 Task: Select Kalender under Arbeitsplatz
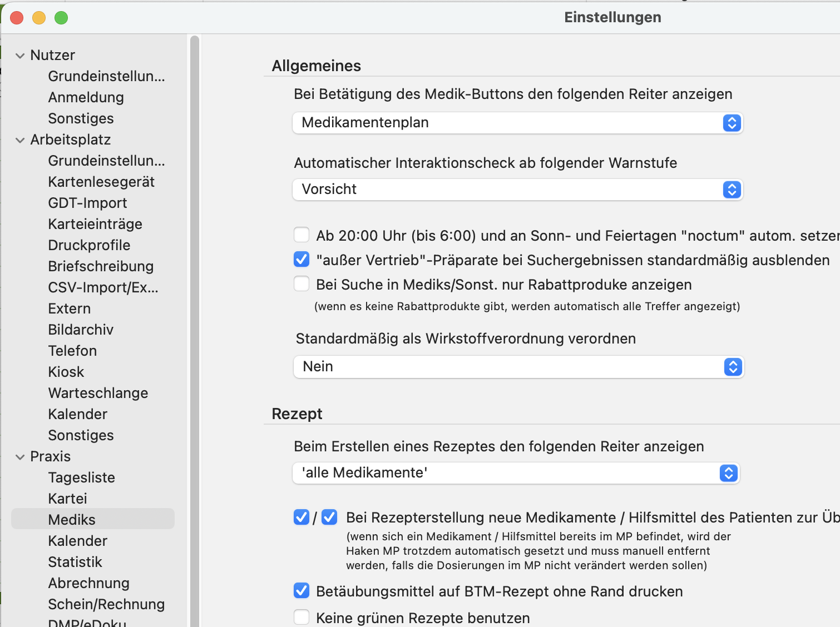[x=77, y=414]
